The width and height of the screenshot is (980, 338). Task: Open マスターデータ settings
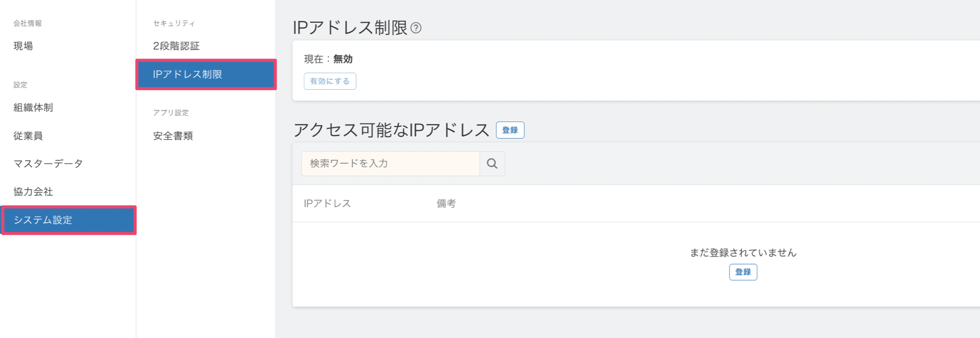click(x=48, y=163)
